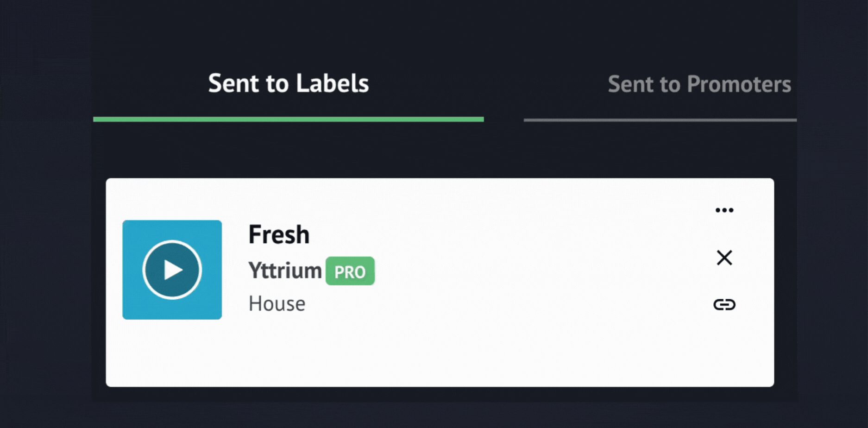Click the white triangle inside the play circle
This screenshot has width=868, height=428.
coord(174,270)
